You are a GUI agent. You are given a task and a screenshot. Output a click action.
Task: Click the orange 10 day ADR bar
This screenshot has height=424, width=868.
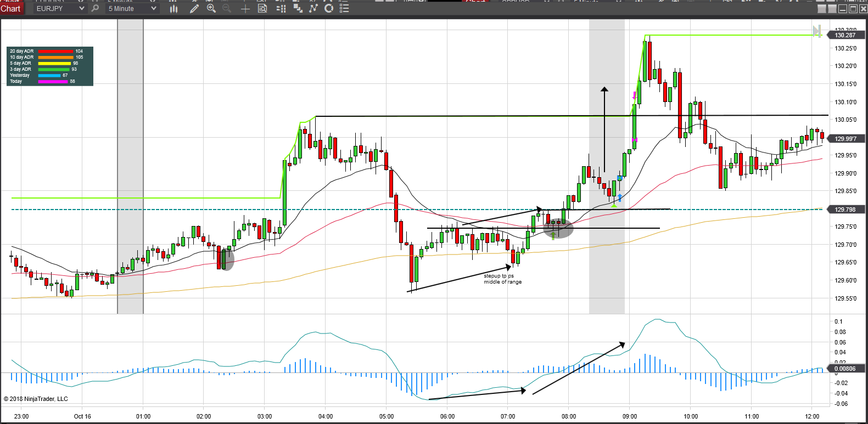pyautogui.click(x=55, y=58)
